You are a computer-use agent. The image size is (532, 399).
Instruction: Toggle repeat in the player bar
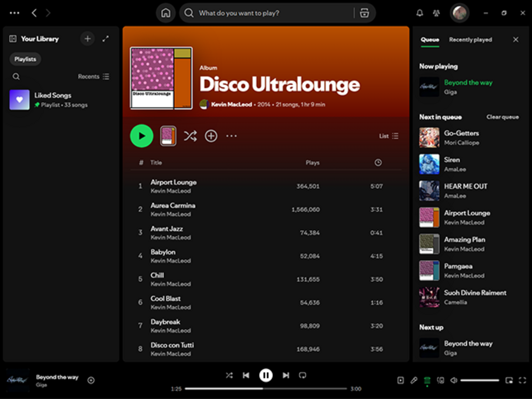(x=303, y=375)
